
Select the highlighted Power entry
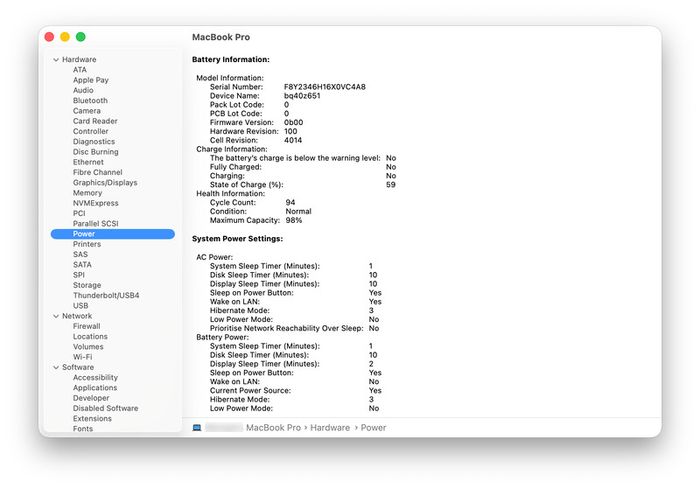113,234
